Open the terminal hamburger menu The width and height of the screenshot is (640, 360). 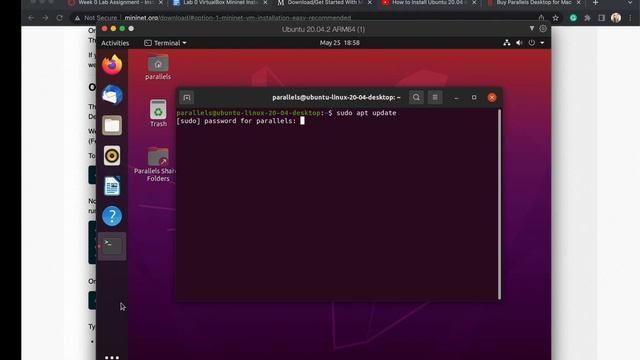(435, 98)
